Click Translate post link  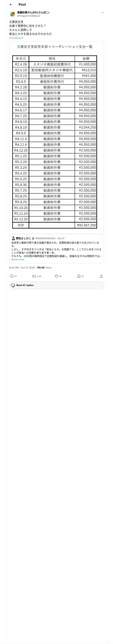pyautogui.click(x=16, y=38)
